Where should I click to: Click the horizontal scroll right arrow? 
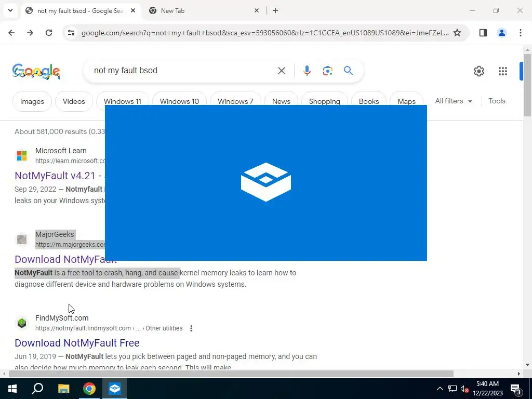[519, 374]
